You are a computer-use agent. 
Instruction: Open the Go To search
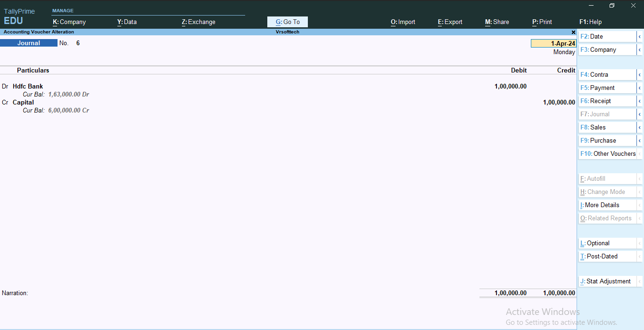287,22
